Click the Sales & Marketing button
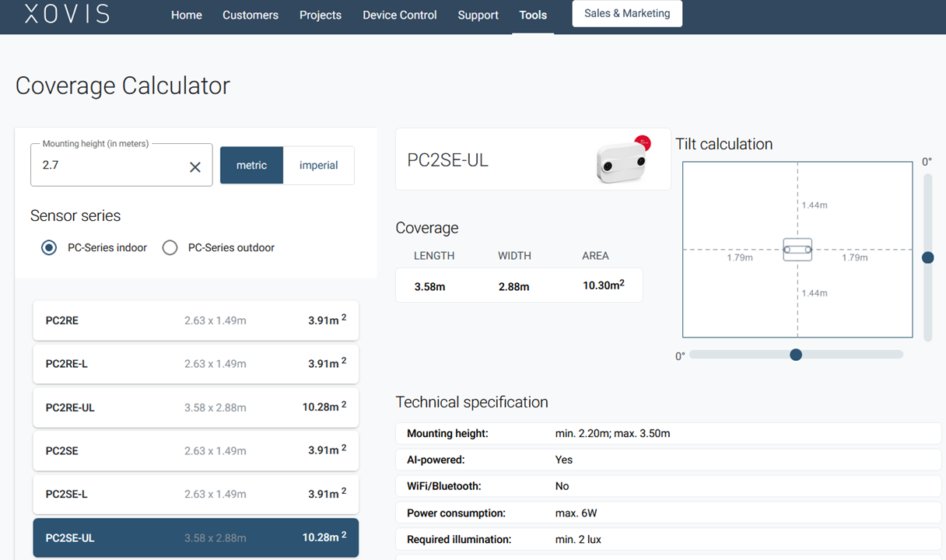 click(627, 14)
